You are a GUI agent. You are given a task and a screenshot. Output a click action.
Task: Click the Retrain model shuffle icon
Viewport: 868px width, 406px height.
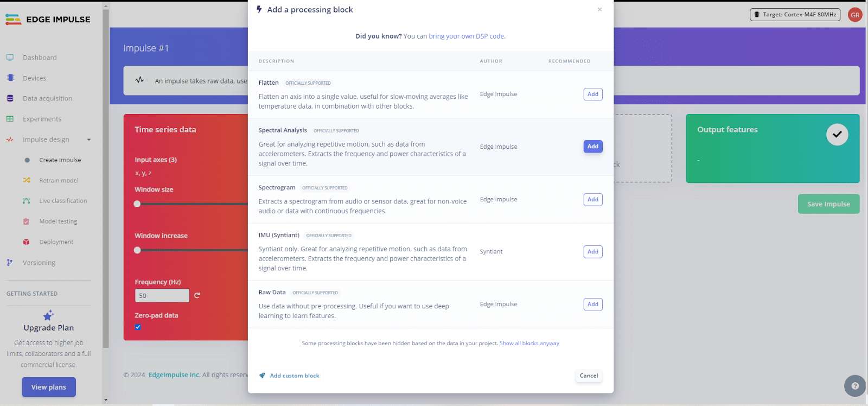pyautogui.click(x=27, y=180)
